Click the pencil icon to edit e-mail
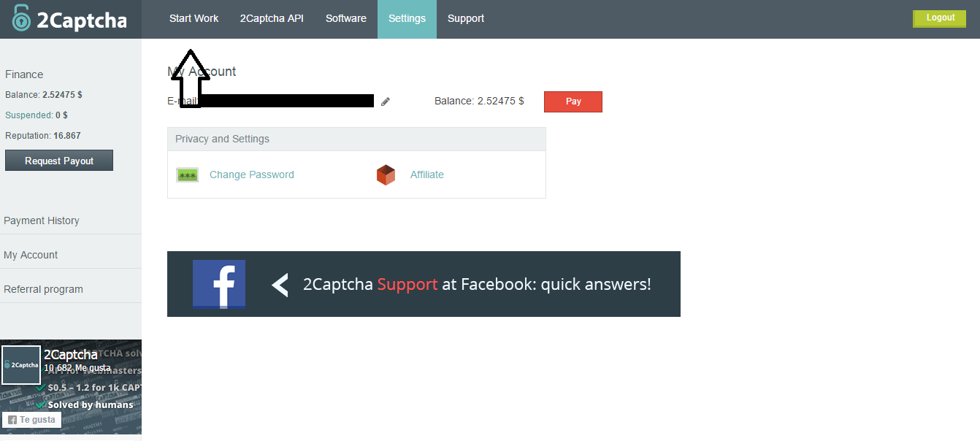Viewport: 980px width, 441px height. tap(386, 101)
